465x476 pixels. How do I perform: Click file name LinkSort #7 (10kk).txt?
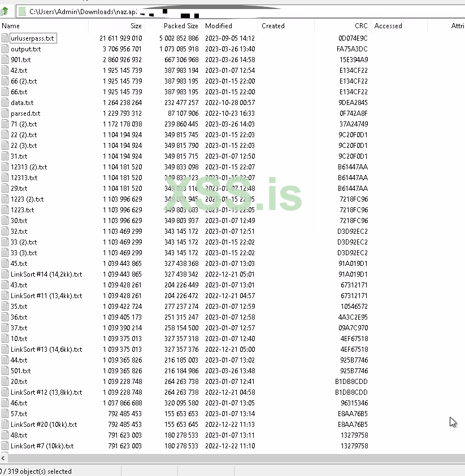point(42,446)
